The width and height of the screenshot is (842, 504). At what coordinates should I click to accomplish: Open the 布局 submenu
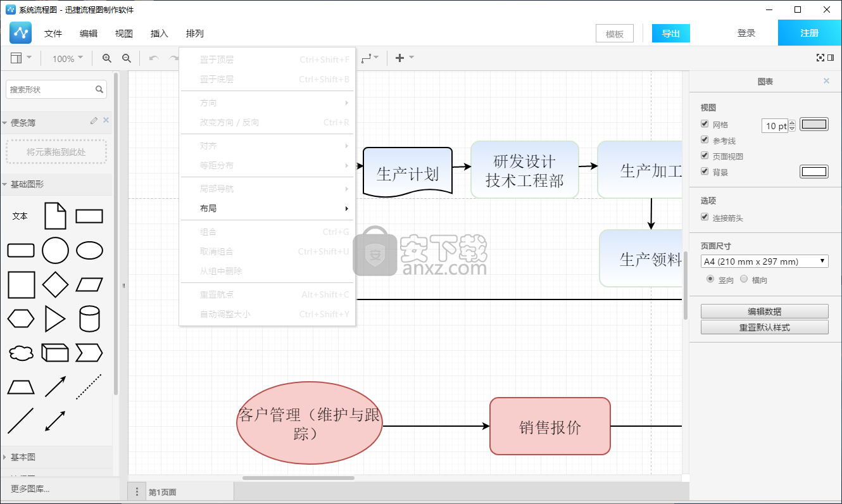pyautogui.click(x=268, y=208)
